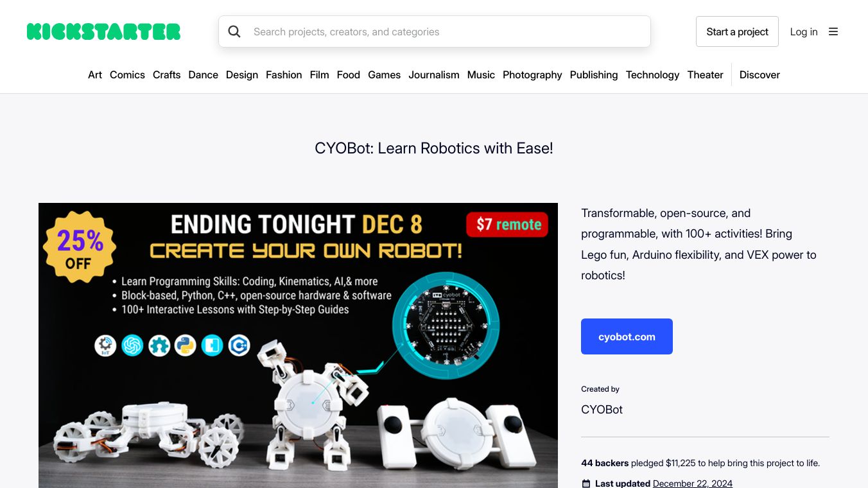Click the search magnifier icon
The height and width of the screenshot is (488, 868).
point(234,31)
